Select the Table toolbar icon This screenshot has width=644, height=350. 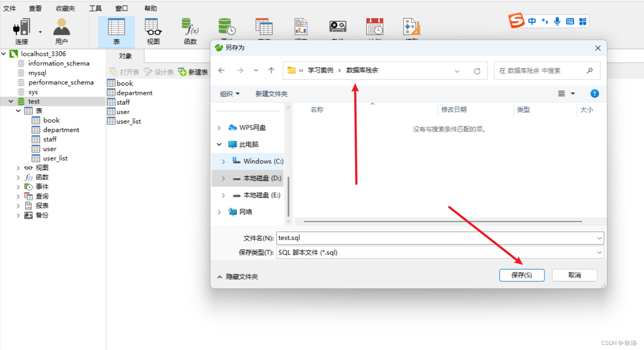coord(116,32)
